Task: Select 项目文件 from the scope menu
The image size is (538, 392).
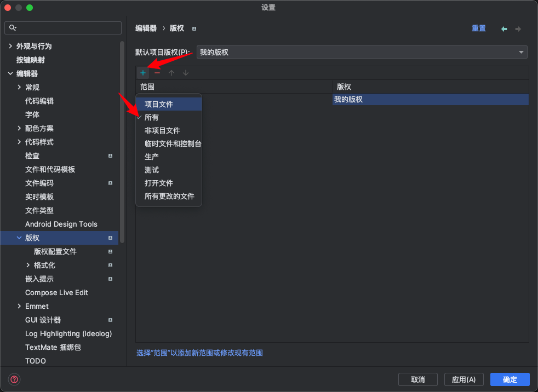Action: point(159,104)
